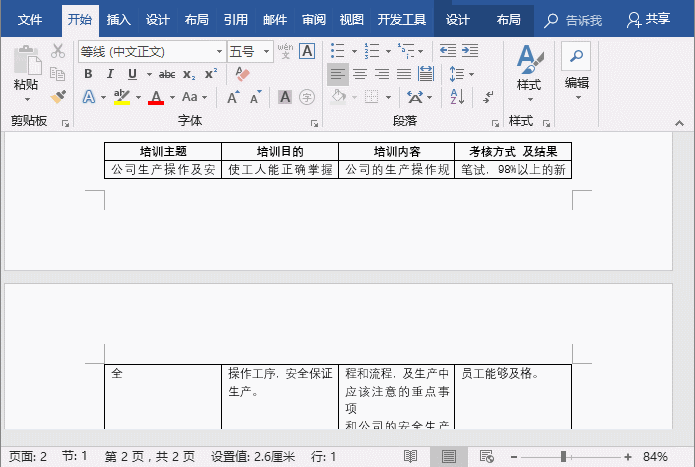
Task: Toggle italic formatting
Action: click(110, 74)
